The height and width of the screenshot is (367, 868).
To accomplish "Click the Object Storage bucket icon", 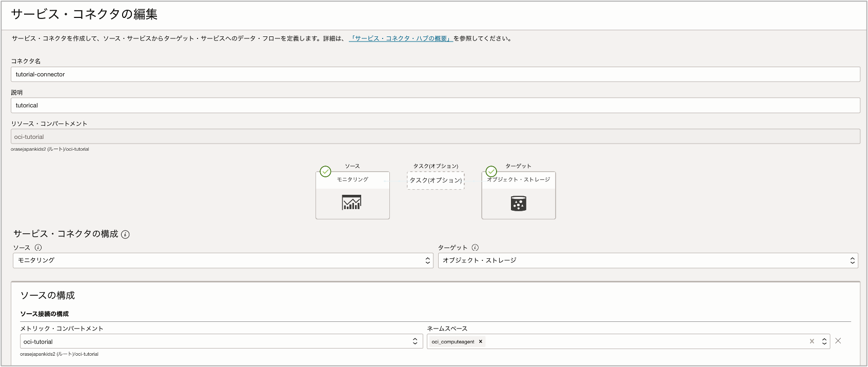I will [518, 203].
